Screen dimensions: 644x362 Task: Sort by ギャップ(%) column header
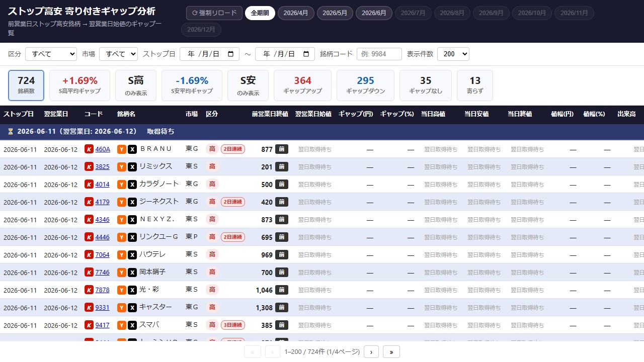[397, 114]
